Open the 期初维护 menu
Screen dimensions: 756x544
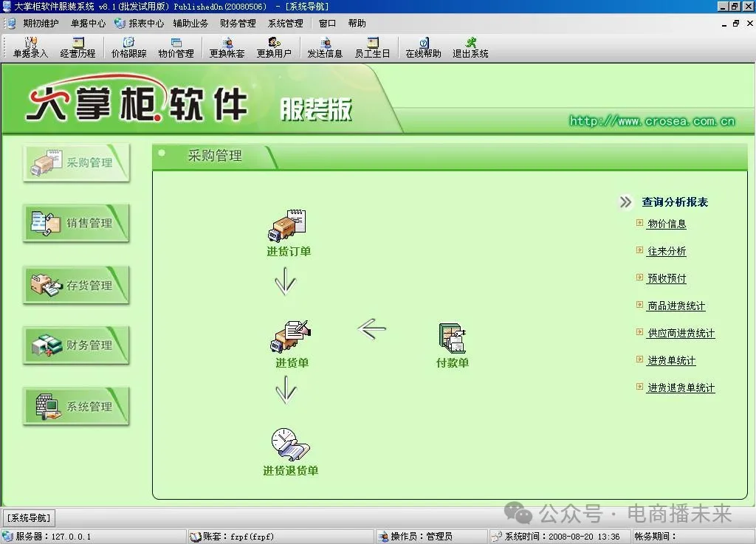pyautogui.click(x=41, y=23)
